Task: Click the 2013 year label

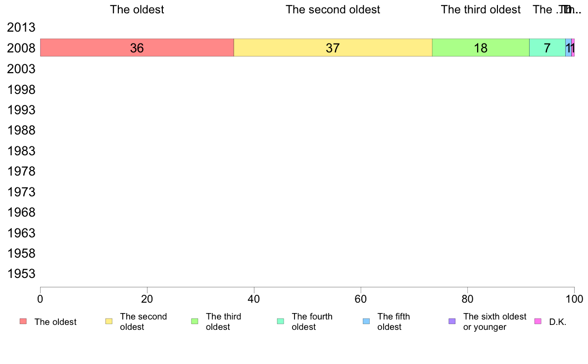Action: click(21, 27)
